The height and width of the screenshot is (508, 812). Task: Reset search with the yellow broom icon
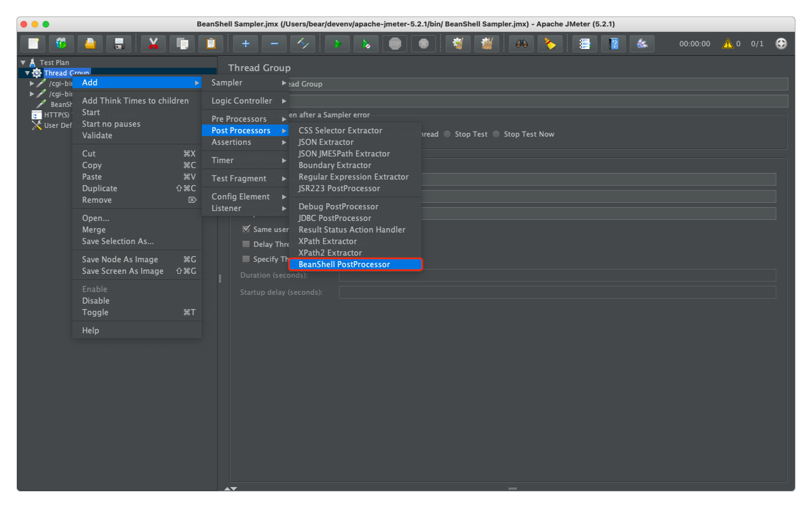pos(550,44)
